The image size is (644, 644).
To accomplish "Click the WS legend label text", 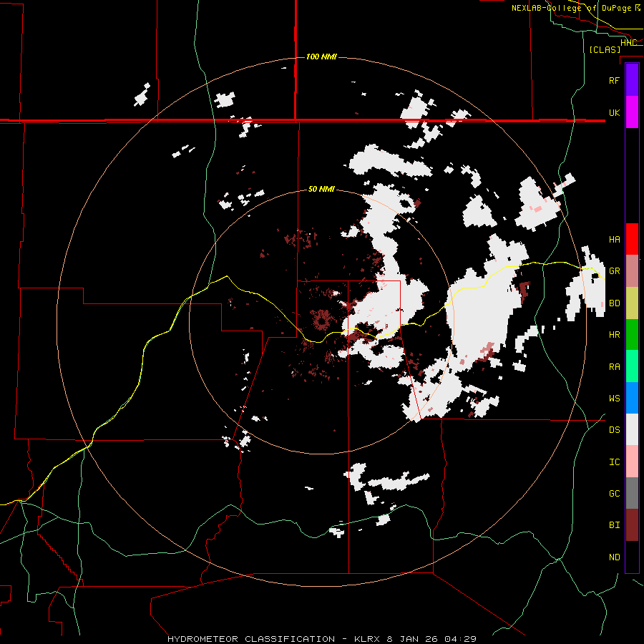I will coord(614,399).
